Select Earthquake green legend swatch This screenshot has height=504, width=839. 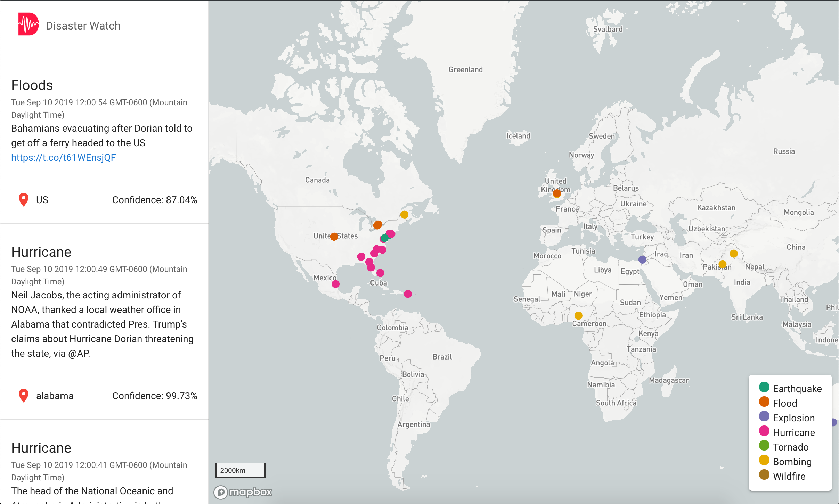[x=764, y=387]
